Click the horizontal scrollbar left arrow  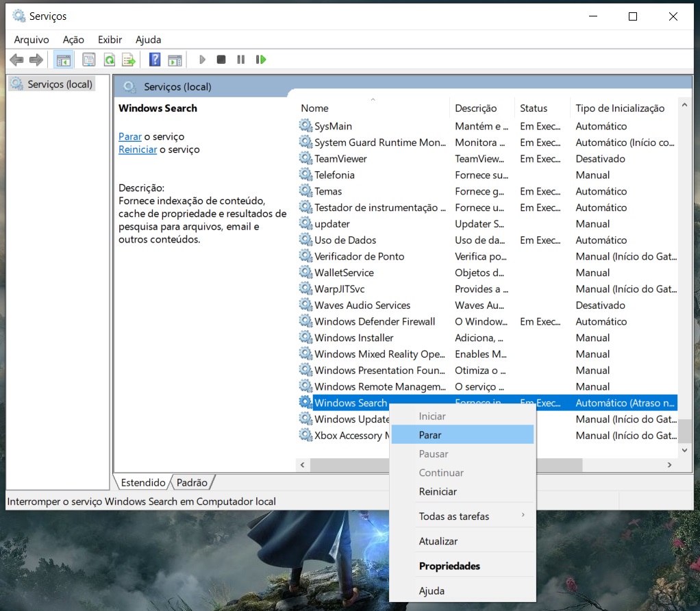(303, 464)
